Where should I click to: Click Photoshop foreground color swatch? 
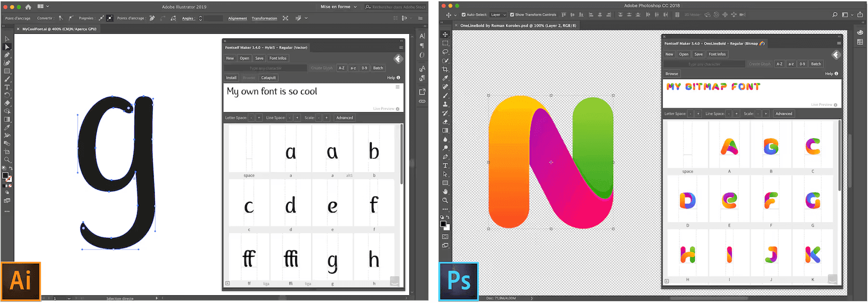tap(443, 224)
